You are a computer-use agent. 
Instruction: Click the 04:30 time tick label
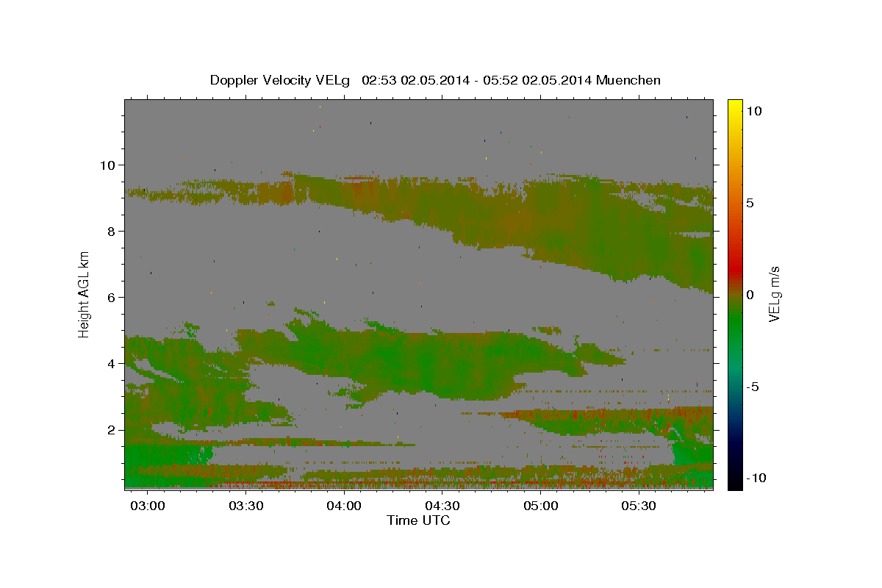point(442,506)
